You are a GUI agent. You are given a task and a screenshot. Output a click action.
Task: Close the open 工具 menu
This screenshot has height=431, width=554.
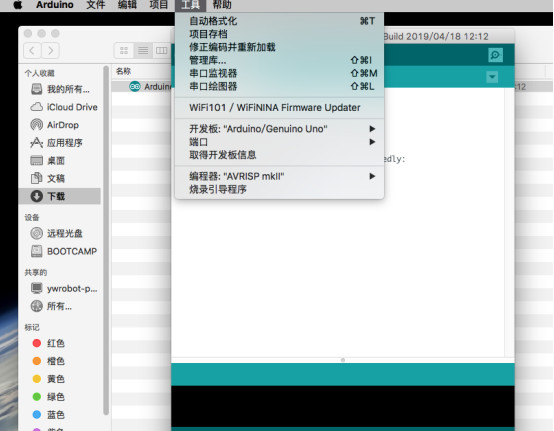click(190, 5)
